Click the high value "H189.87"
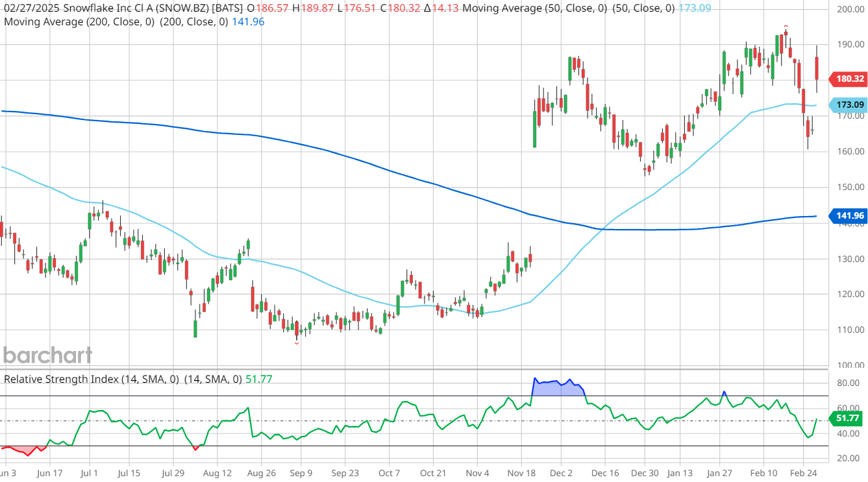This screenshot has height=482, width=868. [x=314, y=8]
